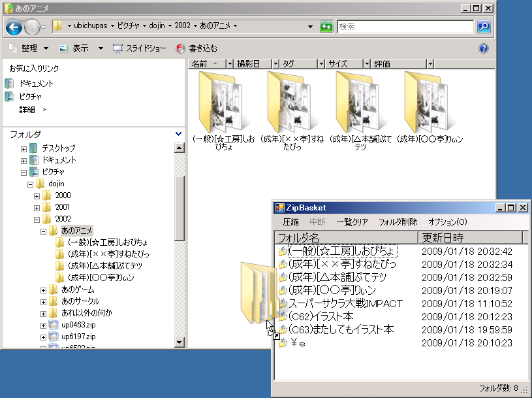Click ZipBasket title bar app icon
This screenshot has height=398, width=532.
pos(279,207)
